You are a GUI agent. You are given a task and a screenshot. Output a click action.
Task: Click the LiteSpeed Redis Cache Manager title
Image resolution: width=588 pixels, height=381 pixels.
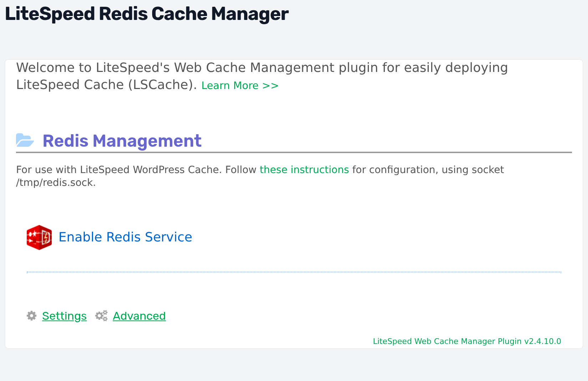[x=147, y=14]
